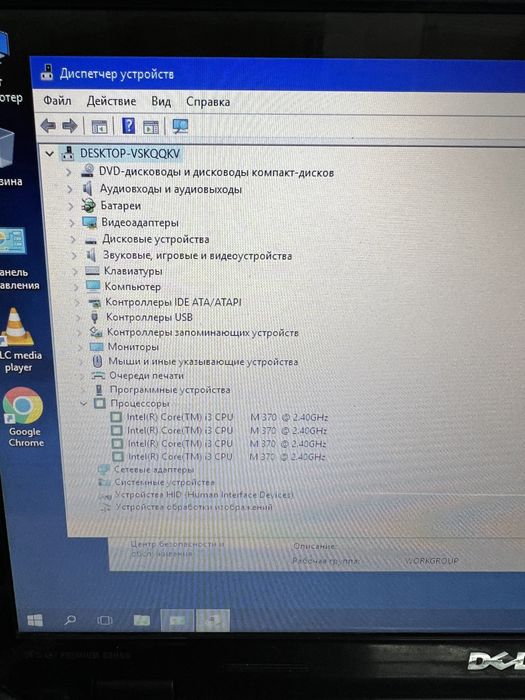This screenshot has width=525, height=700.
Task: Expand Звуковые, игровые и видеоустройства arrow
Action: coord(74,256)
